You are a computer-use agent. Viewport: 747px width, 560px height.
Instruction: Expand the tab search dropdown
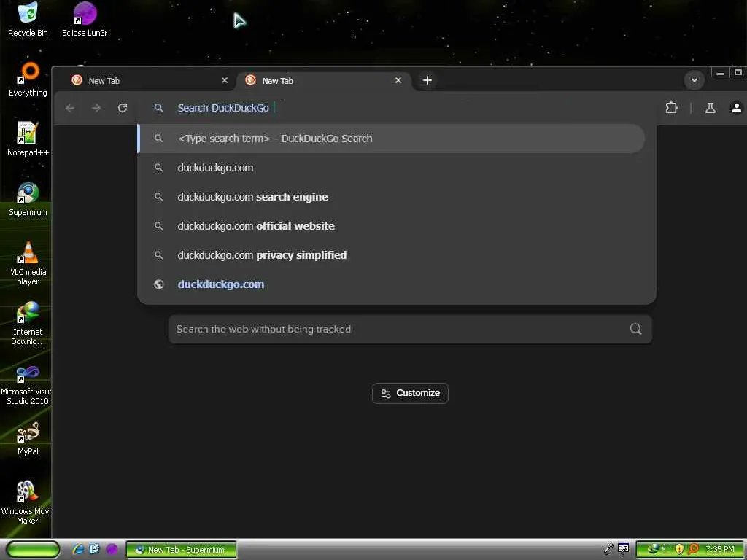694,80
